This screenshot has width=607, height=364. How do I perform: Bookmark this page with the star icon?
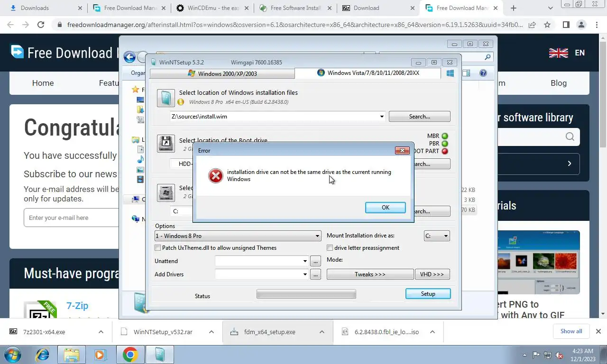(547, 25)
